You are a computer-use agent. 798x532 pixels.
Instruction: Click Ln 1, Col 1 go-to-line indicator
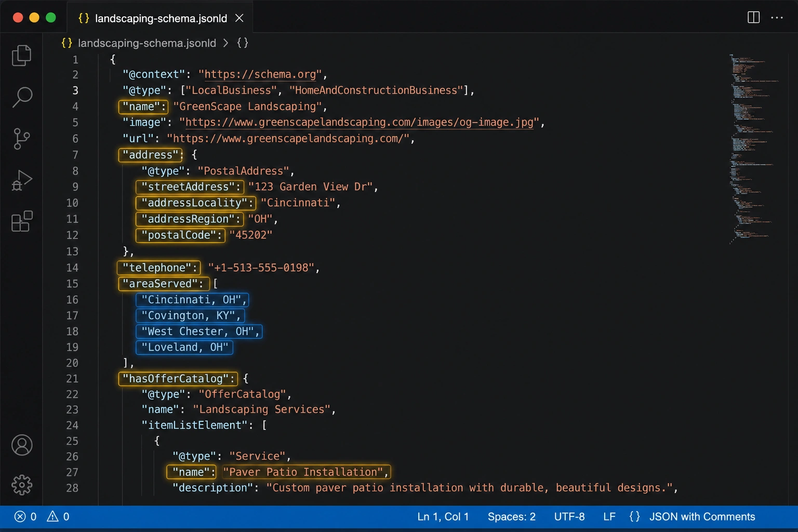[443, 516]
